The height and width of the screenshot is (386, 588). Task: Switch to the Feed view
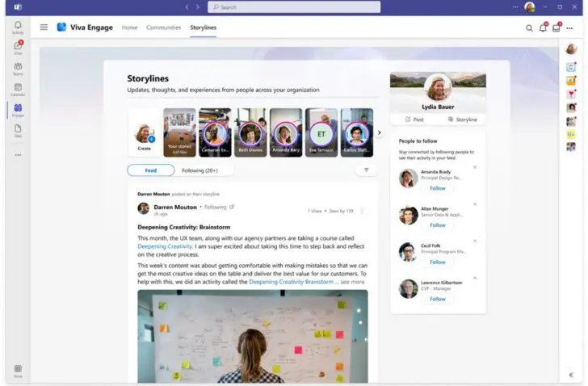click(x=151, y=170)
